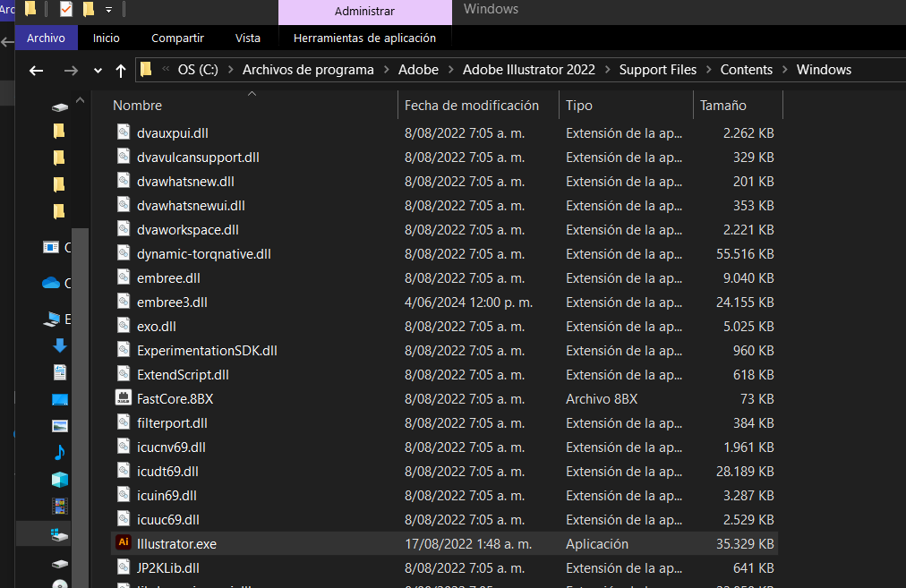This screenshot has height=588, width=906.
Task: Open OneDrive cloud icon in sidebar
Action: [x=51, y=283]
